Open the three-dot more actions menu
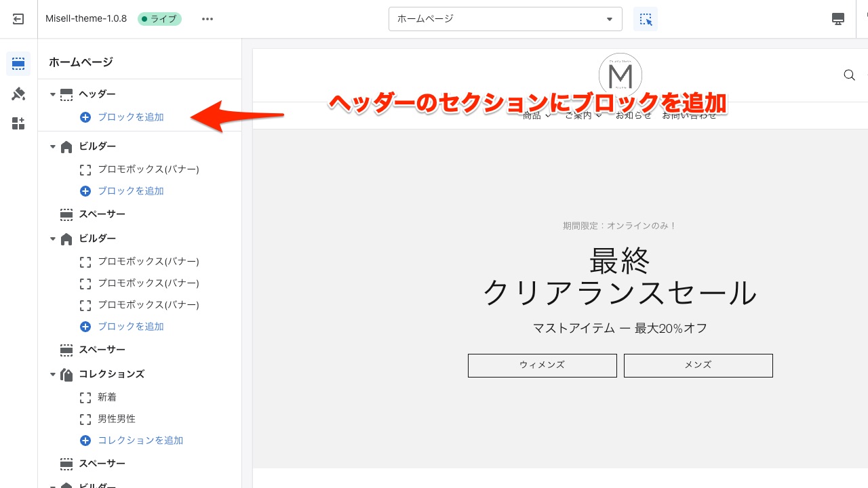Image resolution: width=868 pixels, height=488 pixels. pyautogui.click(x=208, y=19)
